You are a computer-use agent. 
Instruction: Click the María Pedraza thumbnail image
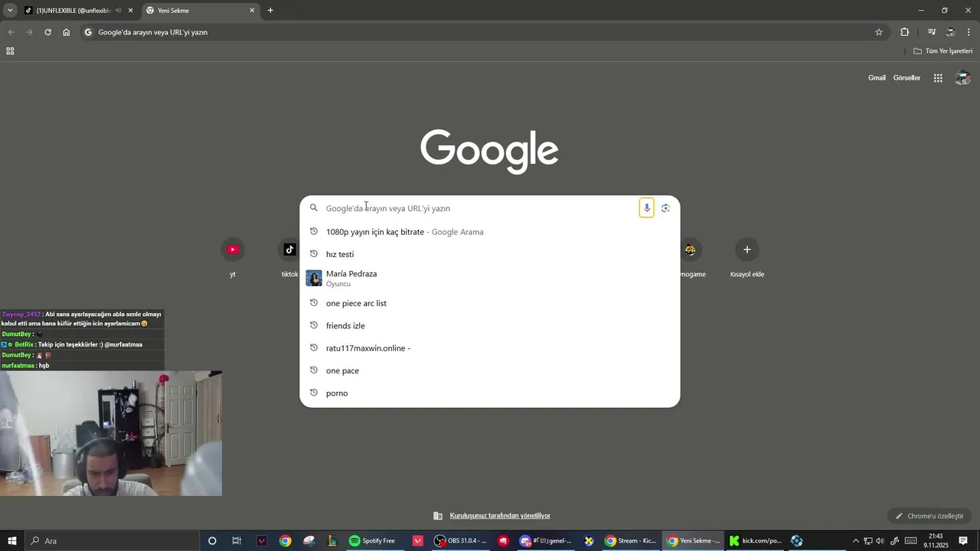click(314, 278)
